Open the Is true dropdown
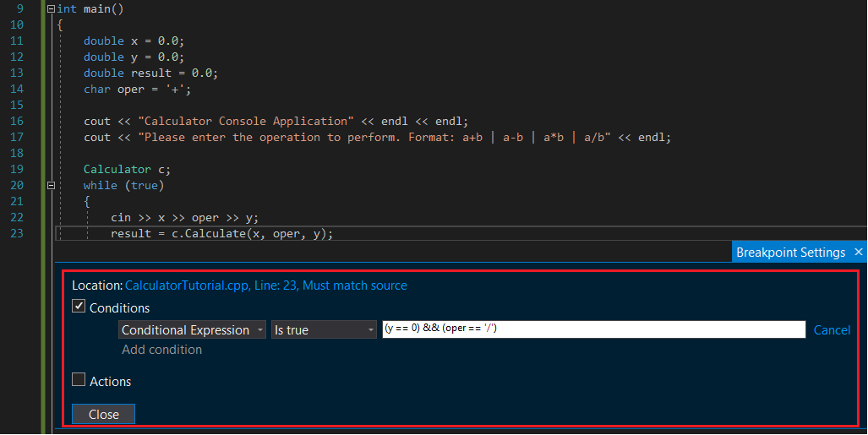The image size is (868, 435). click(324, 330)
